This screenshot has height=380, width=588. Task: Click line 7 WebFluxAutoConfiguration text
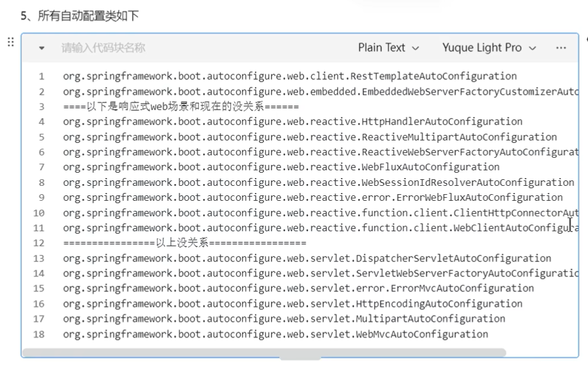pyautogui.click(x=430, y=167)
